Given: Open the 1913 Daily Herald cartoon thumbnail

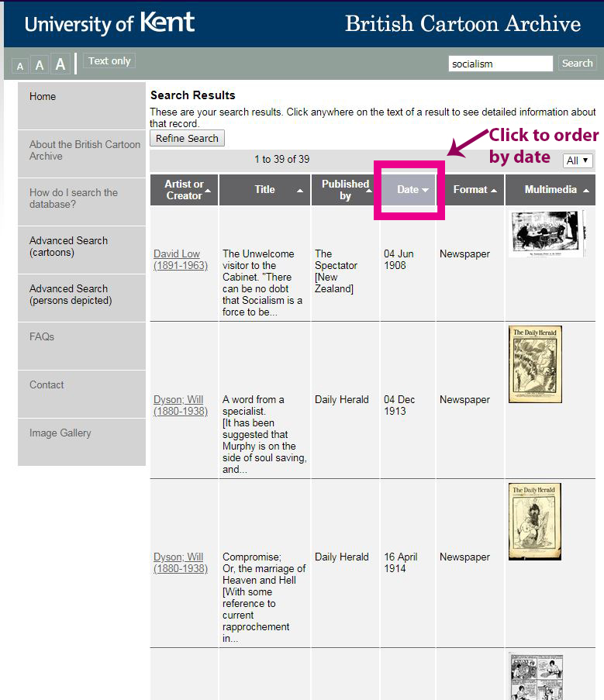Looking at the screenshot, I should [535, 364].
